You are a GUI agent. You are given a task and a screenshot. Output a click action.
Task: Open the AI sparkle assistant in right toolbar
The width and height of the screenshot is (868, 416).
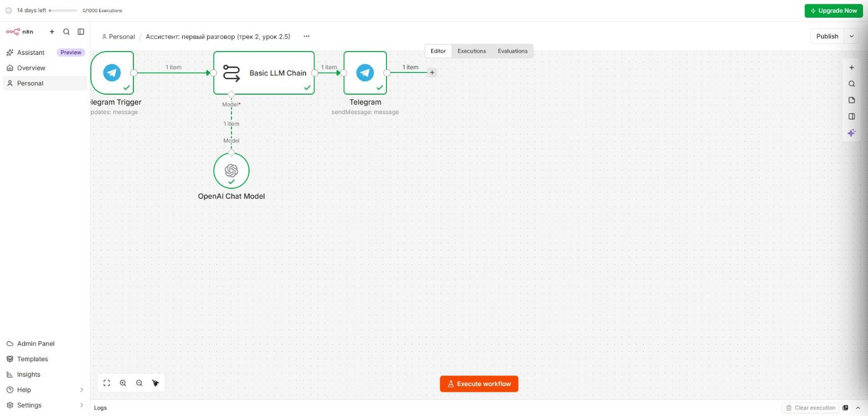(x=851, y=133)
